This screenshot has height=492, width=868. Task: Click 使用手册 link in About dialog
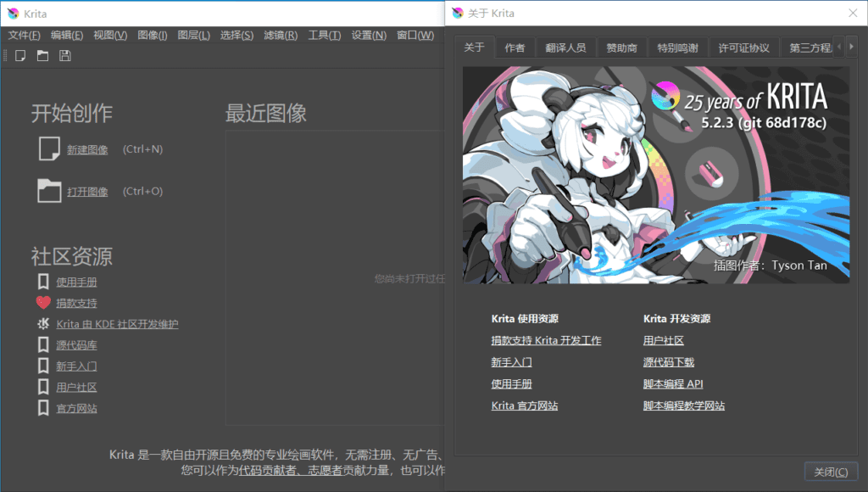[511, 383]
